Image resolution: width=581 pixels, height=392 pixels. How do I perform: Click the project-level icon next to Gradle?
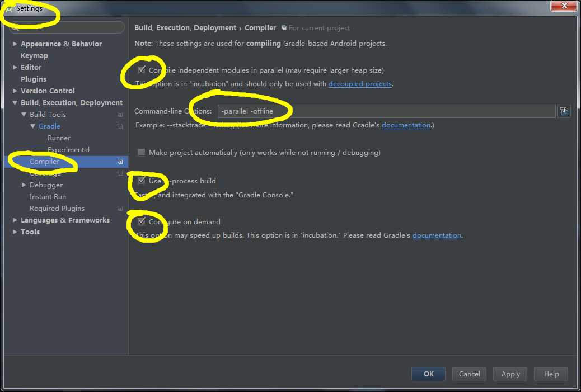pos(120,126)
